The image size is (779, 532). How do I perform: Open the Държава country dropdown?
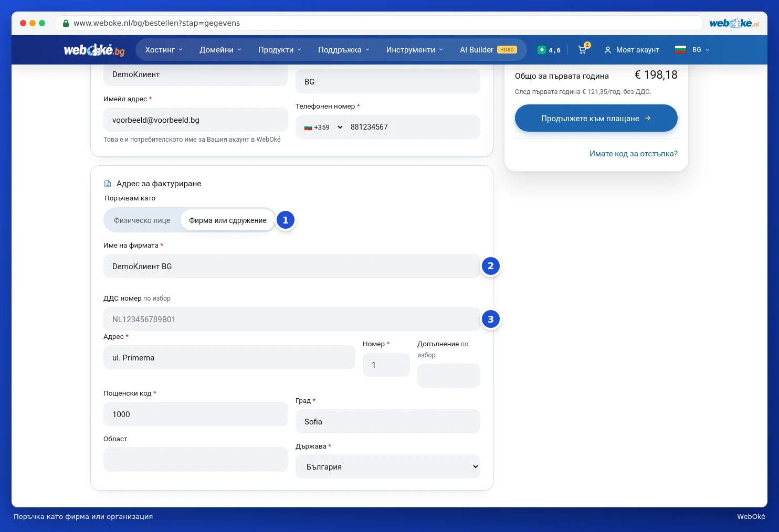pos(388,466)
